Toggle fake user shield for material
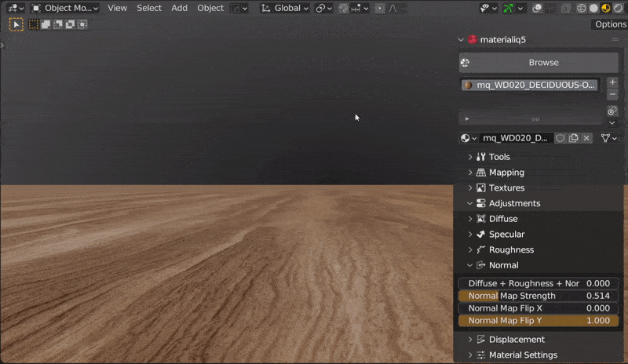628x364 pixels. (x=560, y=138)
